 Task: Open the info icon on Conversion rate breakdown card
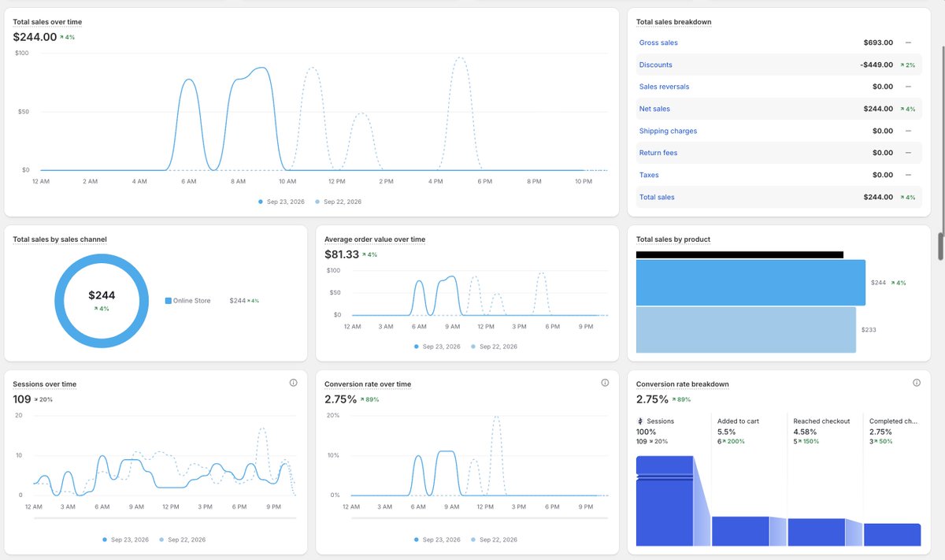pos(917,383)
